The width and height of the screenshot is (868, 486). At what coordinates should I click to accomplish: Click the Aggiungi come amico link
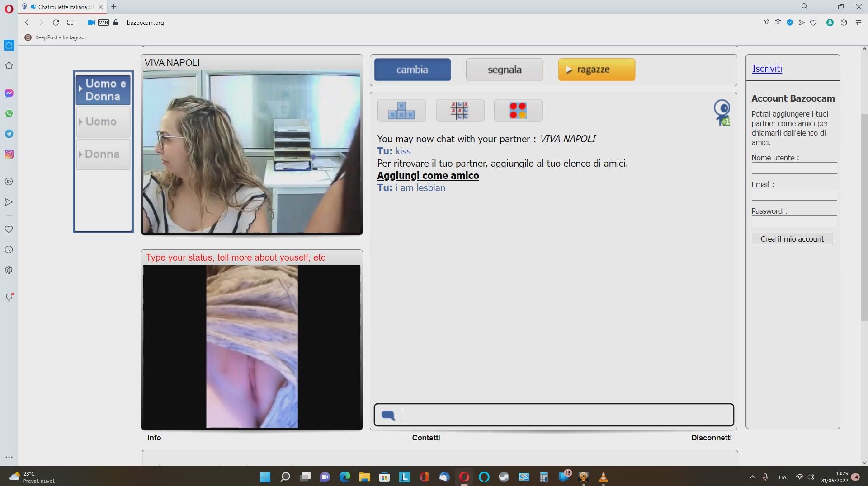(x=428, y=175)
